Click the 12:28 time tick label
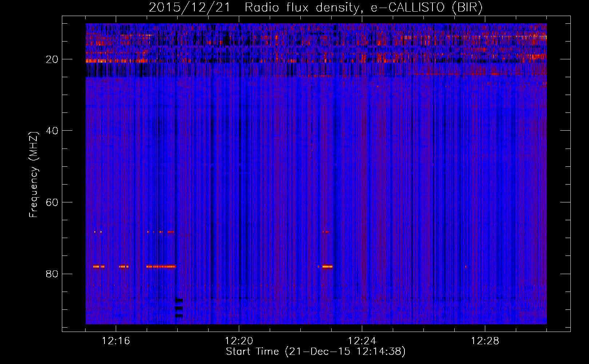589x364 pixels. [485, 341]
